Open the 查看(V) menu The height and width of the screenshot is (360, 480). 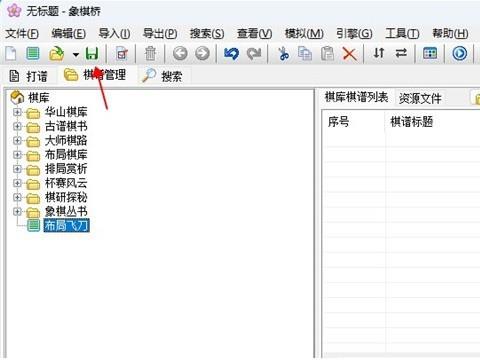[254, 33]
